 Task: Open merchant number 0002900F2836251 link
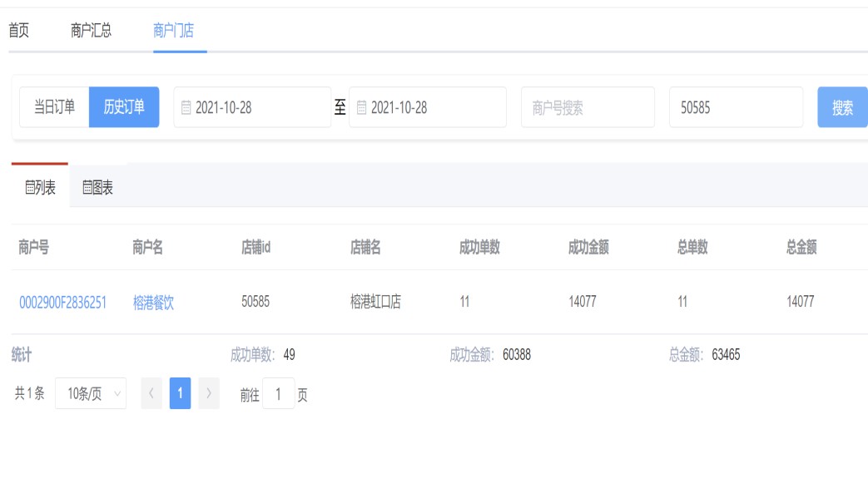point(62,303)
